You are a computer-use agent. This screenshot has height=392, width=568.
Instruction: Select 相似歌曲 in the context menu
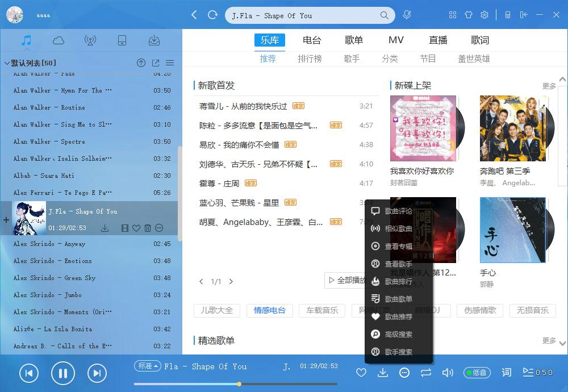click(399, 228)
